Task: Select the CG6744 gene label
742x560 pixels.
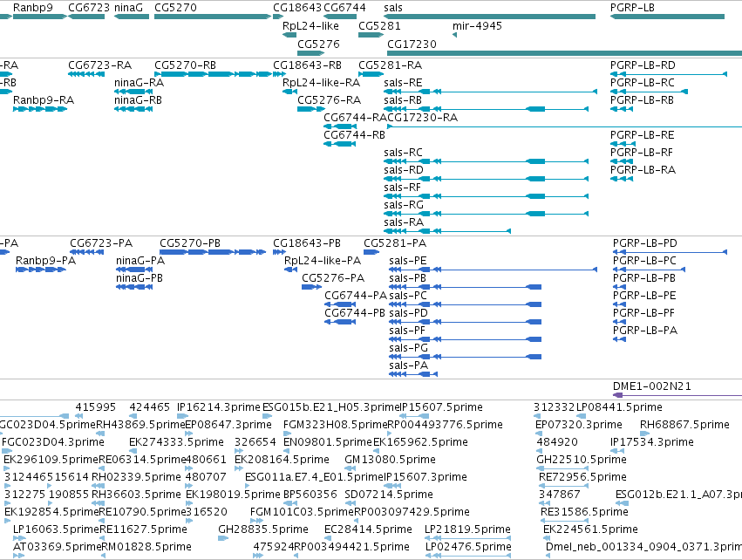Action: pyautogui.click(x=344, y=8)
